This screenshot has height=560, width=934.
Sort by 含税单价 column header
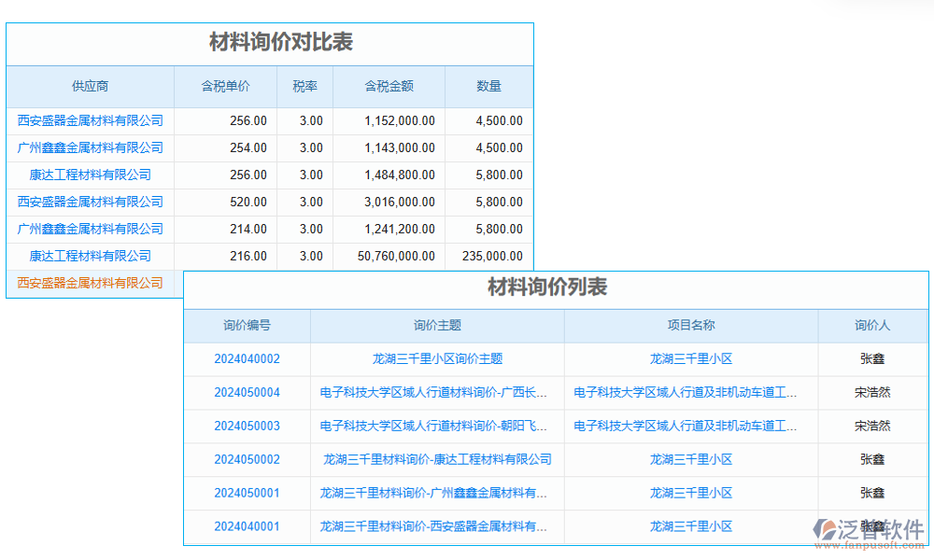coord(225,86)
